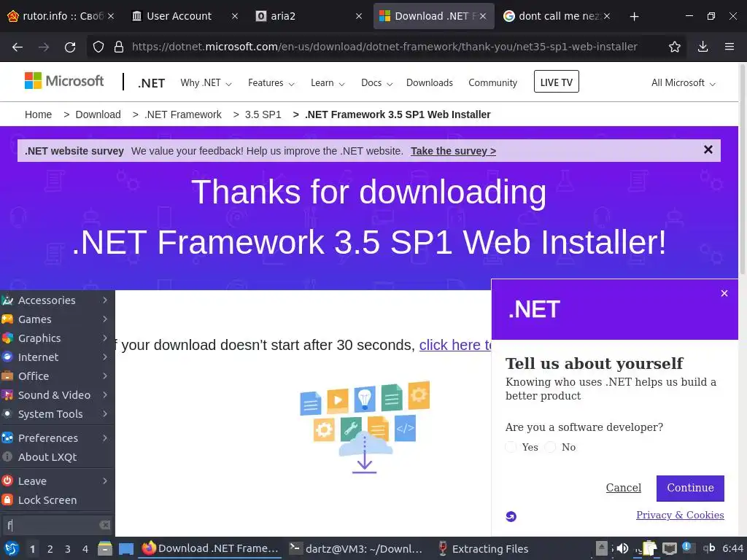
Task: Select the No radio button
Action: coord(550,447)
